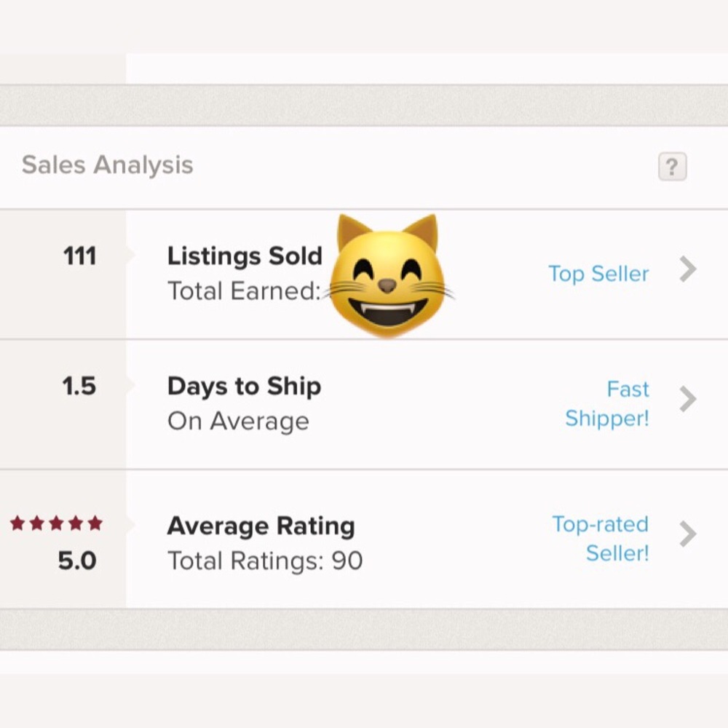Click the 111 listings count
Image resolution: width=728 pixels, height=728 pixels.
[x=80, y=256]
